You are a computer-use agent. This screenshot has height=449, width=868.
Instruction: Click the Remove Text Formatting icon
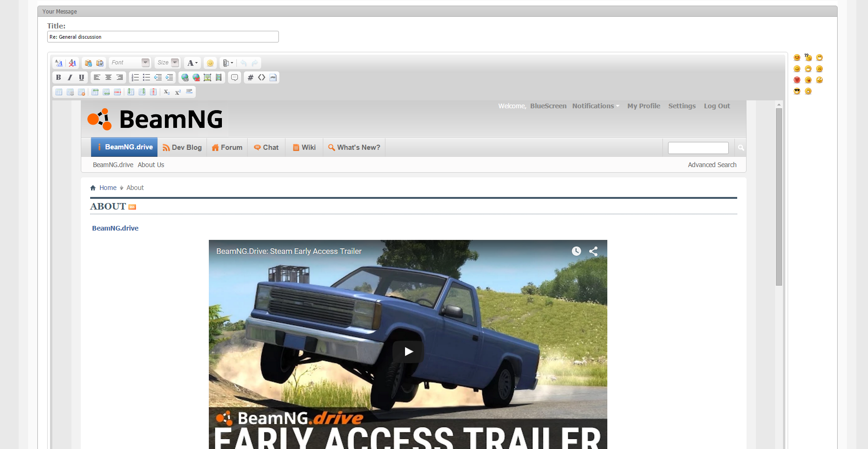pyautogui.click(x=72, y=63)
